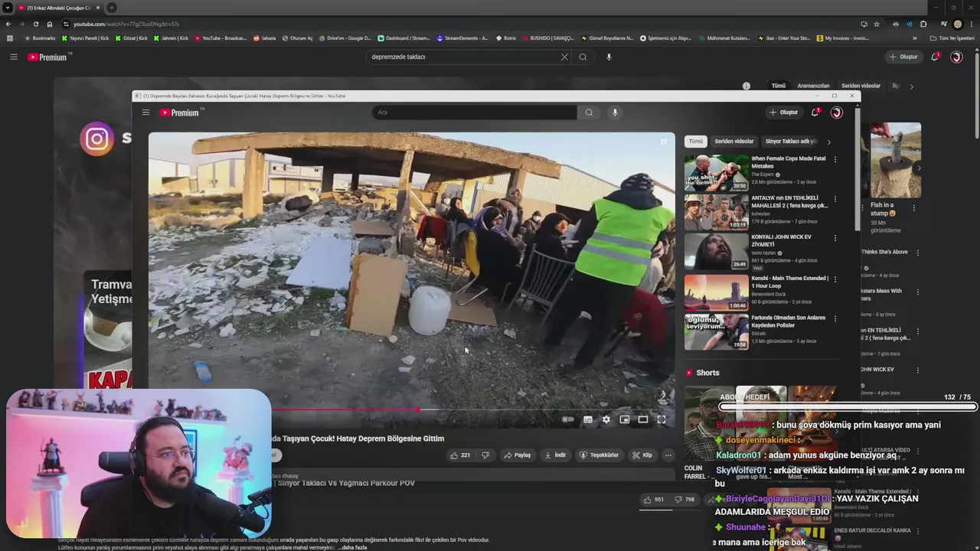Select Seriden videolar chip in the background page

coord(861,86)
